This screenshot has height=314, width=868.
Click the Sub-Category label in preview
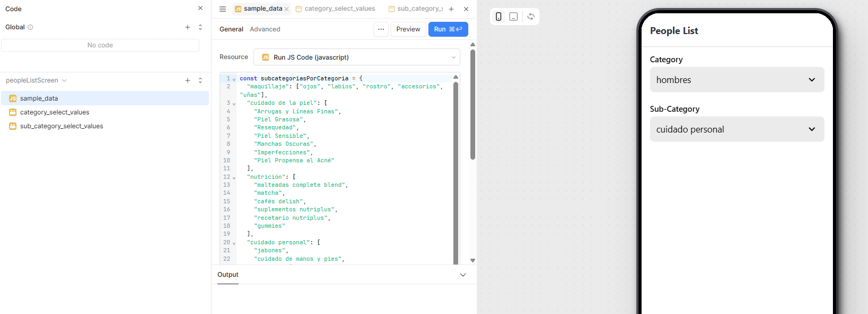(x=675, y=109)
